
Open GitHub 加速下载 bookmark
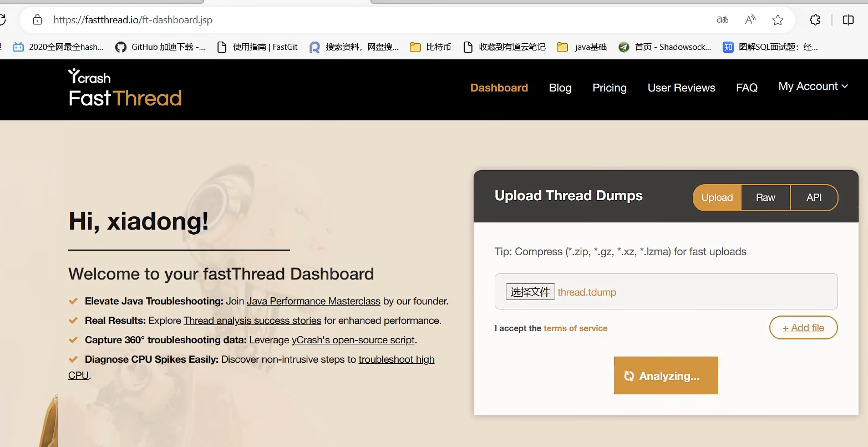[x=160, y=47]
